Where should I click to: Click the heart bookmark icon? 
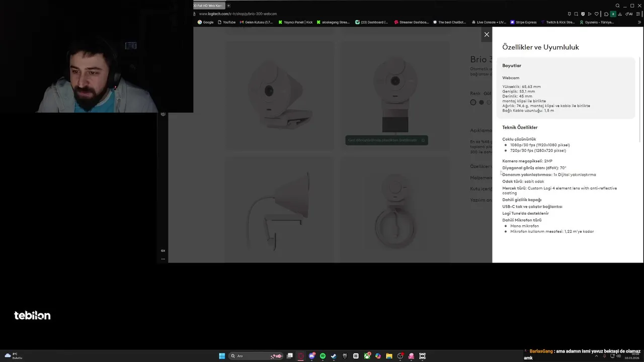tap(597, 14)
